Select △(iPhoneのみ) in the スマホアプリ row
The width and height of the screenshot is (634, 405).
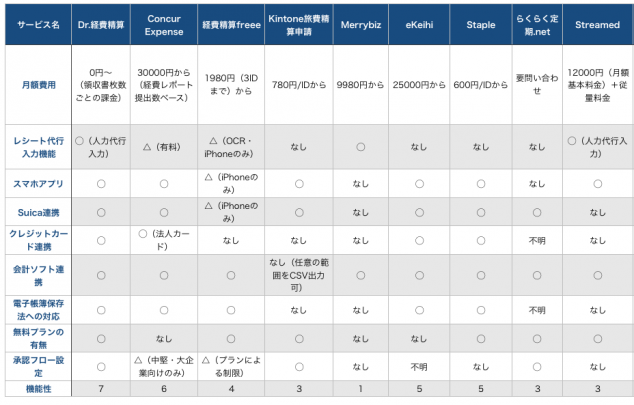231,184
